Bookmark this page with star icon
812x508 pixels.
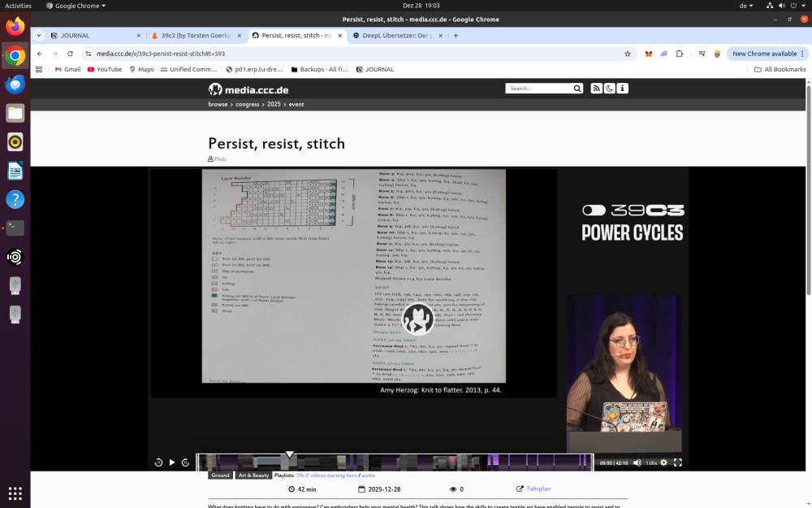[x=627, y=54]
